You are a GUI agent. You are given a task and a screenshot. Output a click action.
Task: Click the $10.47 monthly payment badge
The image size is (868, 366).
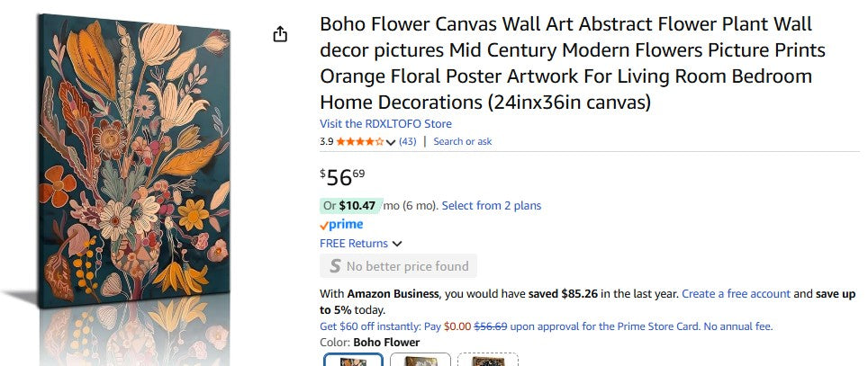point(351,206)
